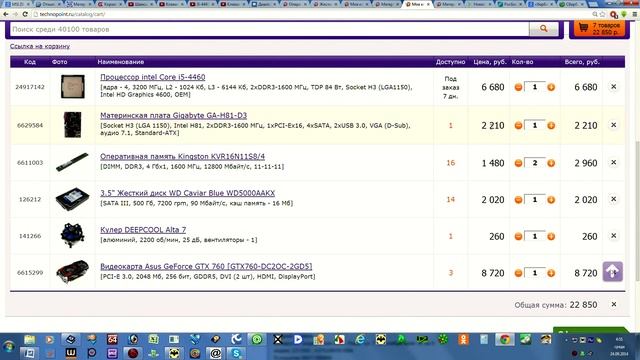This screenshot has height=360, width=640.
Task: Decrease quantity of Kingston KVR16N11S8/4 memory
Action: 518,163
